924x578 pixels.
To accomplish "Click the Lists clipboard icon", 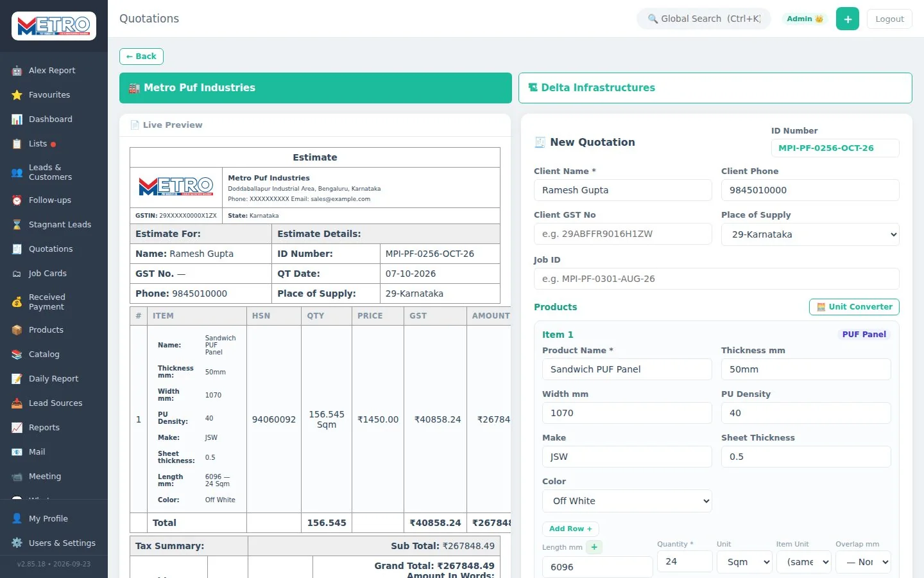I will pos(17,144).
